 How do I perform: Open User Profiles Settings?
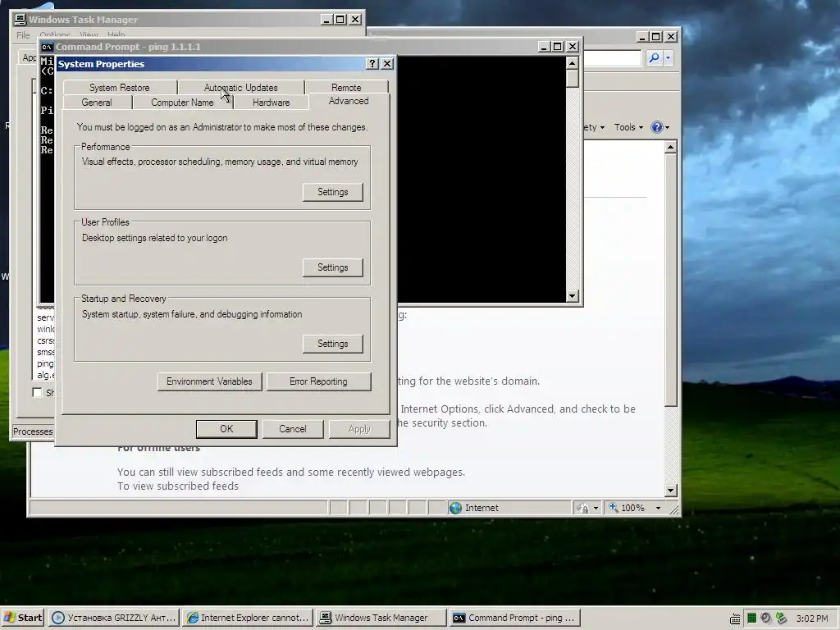tap(333, 267)
